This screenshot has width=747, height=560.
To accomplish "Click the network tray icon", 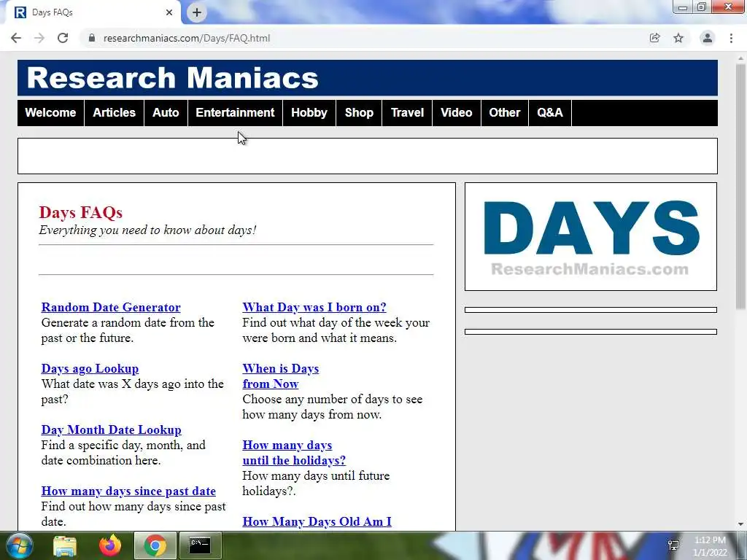I will click(673, 545).
